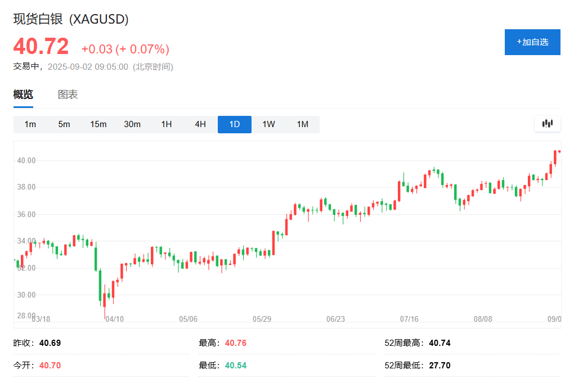Set chart interval to 4H
Viewport: 574px width, 392px height.
click(x=200, y=124)
